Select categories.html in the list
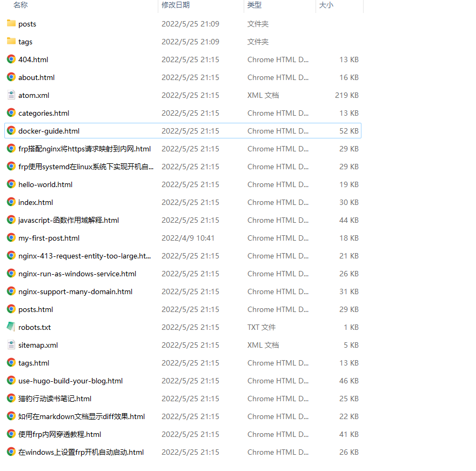Viewport: 476px width, 471px height. coord(44,113)
